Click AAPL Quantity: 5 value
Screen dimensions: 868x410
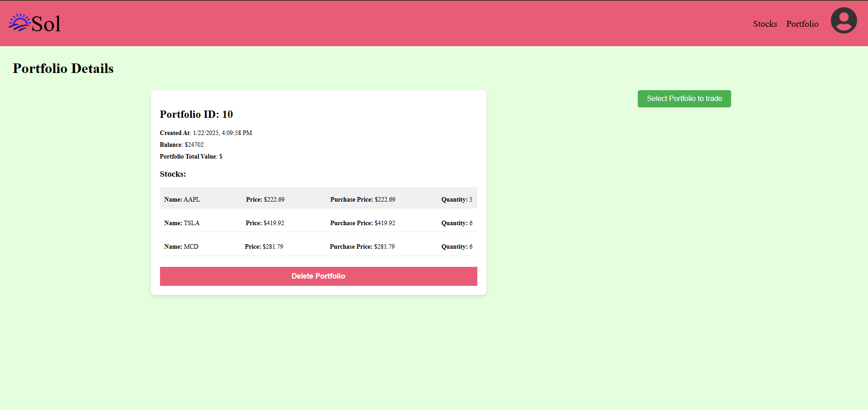point(457,199)
